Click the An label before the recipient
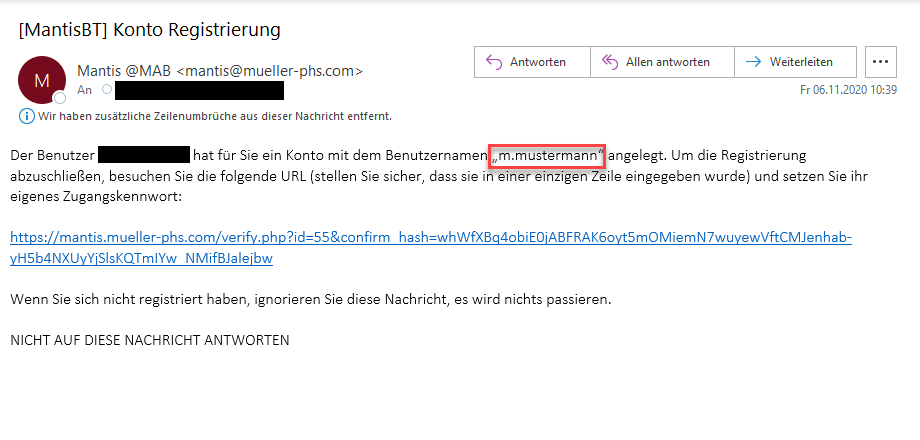Viewport: 920px width, 440px height. point(84,91)
